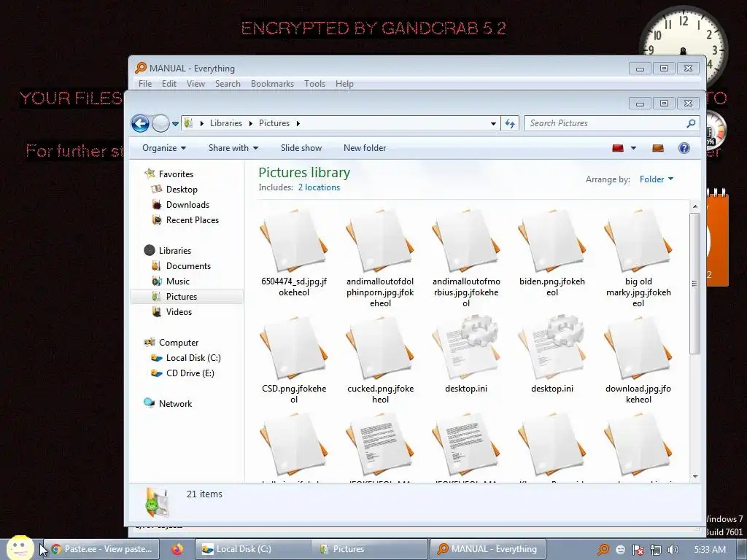
Task: Open the Organize menu
Action: (164, 148)
